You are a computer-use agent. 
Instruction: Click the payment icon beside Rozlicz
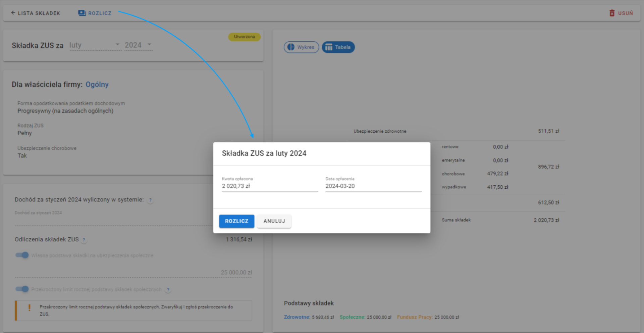82,13
